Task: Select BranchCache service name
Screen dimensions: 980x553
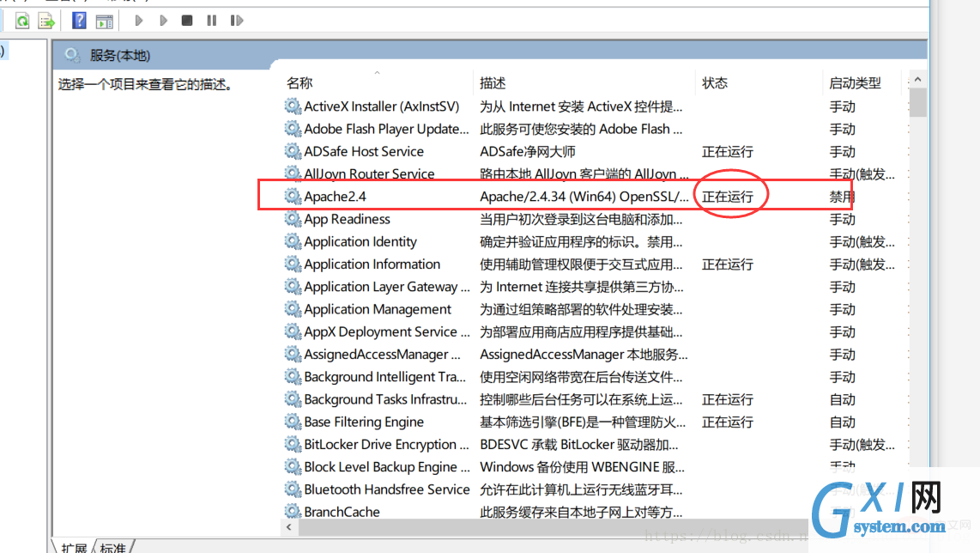Action: click(x=342, y=512)
